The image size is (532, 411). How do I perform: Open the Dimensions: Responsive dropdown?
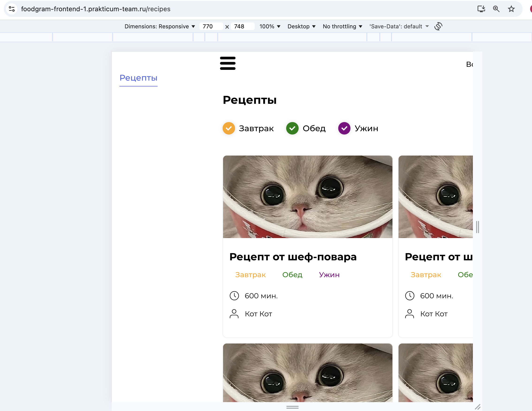160,26
